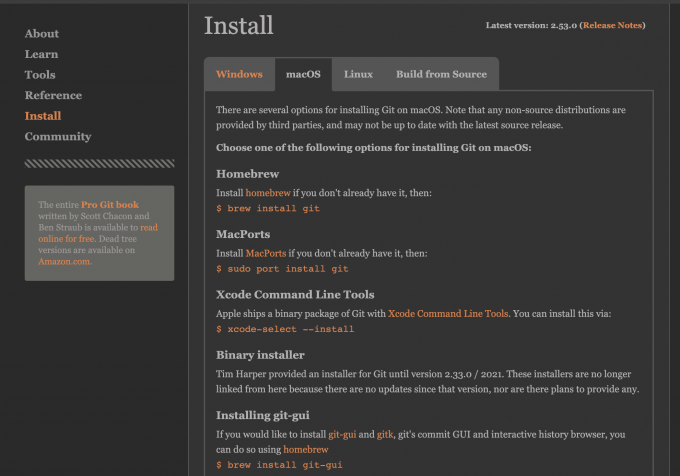Click the Binary installer heading
680x476 pixels.
click(260, 355)
